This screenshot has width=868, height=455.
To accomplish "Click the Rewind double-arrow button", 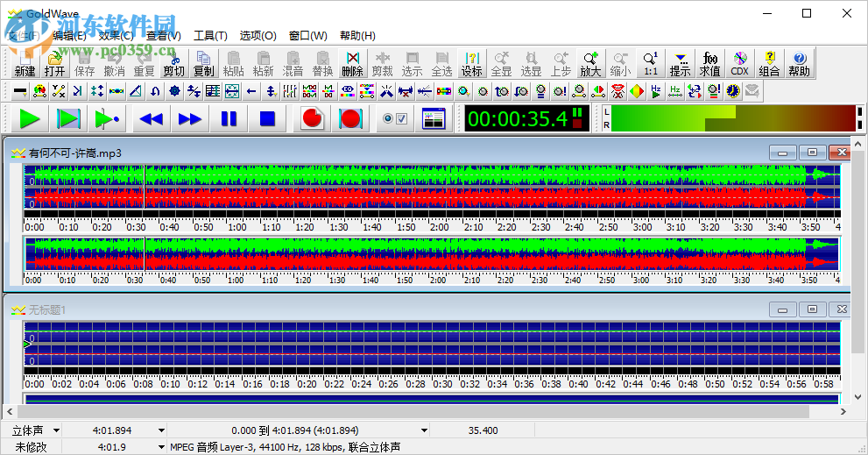I will click(x=152, y=118).
